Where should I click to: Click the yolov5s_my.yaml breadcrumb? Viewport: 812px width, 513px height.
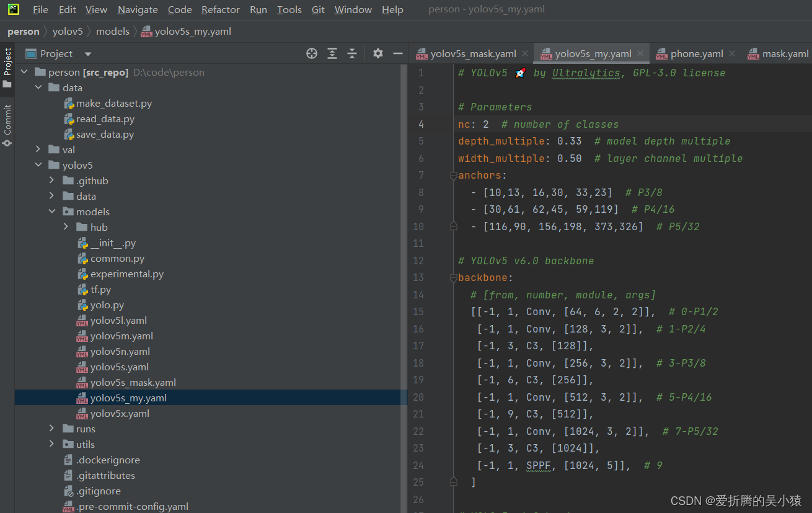pos(186,31)
